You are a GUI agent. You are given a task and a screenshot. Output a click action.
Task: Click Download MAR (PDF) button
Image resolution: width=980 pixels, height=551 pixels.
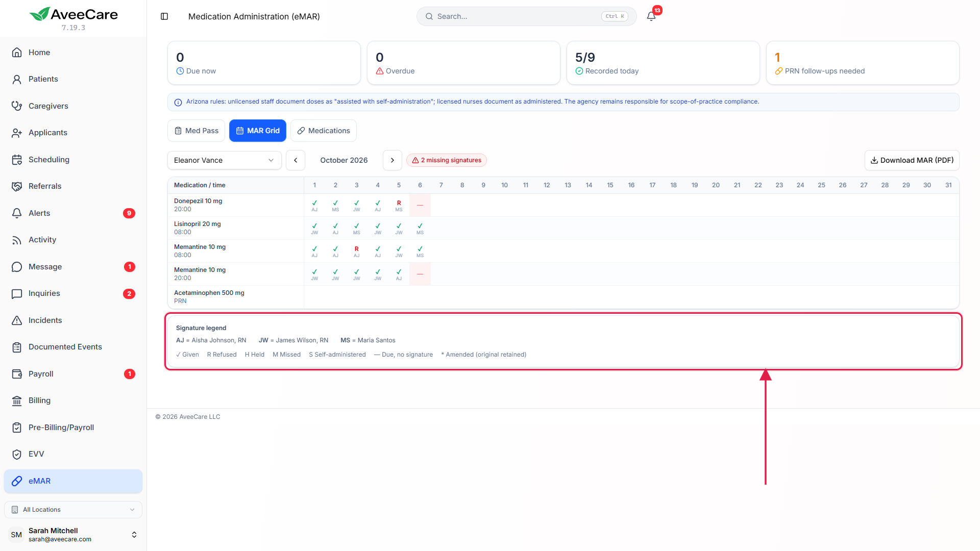tap(912, 160)
